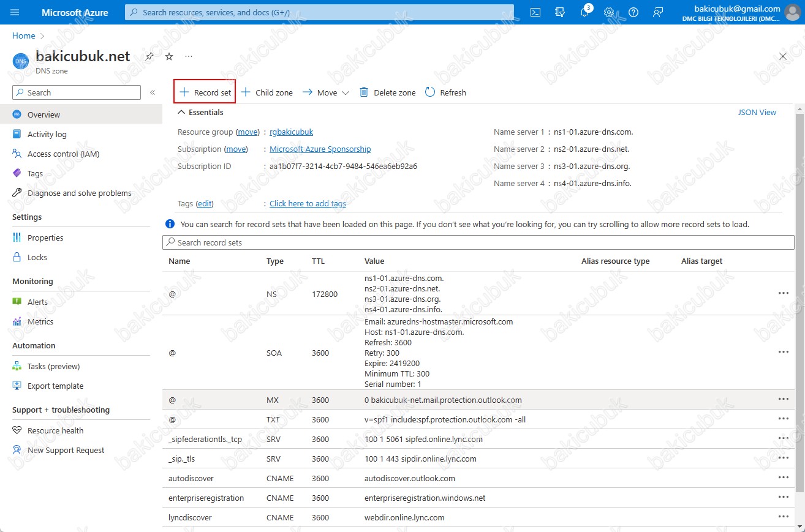
Task: Go to the Home breadcrumb
Action: pos(24,36)
